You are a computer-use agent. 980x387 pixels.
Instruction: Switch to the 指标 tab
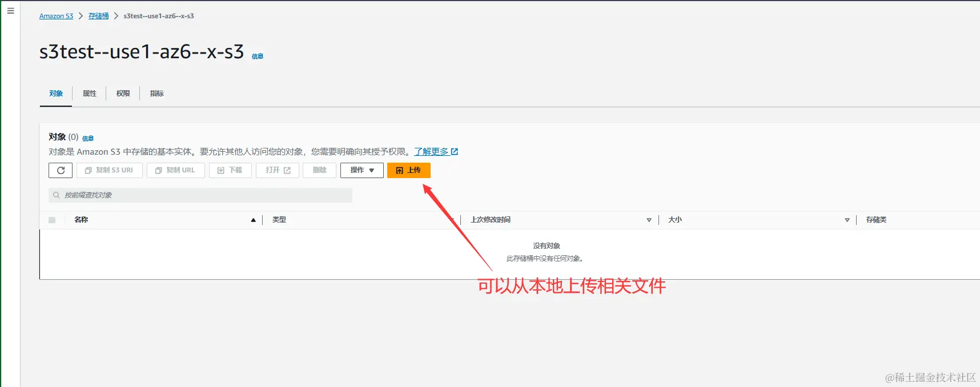click(x=157, y=94)
